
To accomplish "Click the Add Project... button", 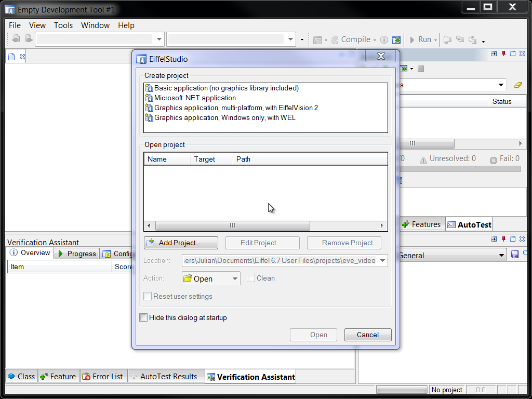I will point(181,243).
